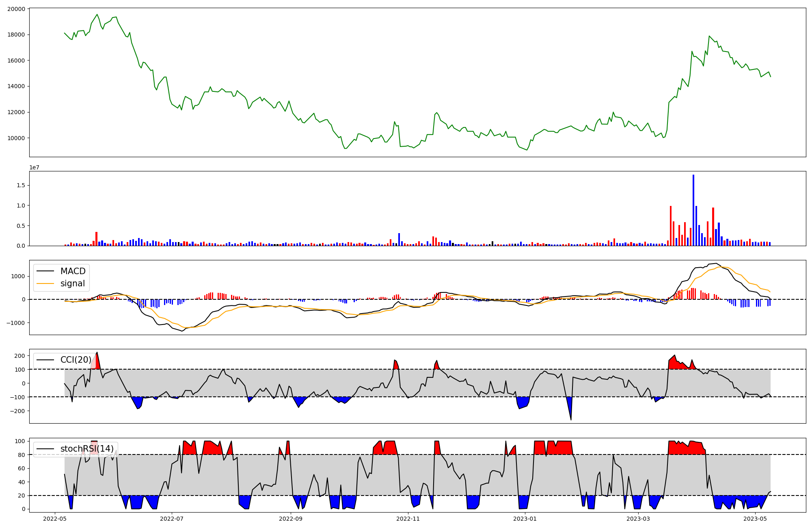This screenshot has width=812, height=528.
Task: Click the 1e7 volume scale exponent label
Action: pos(34,167)
